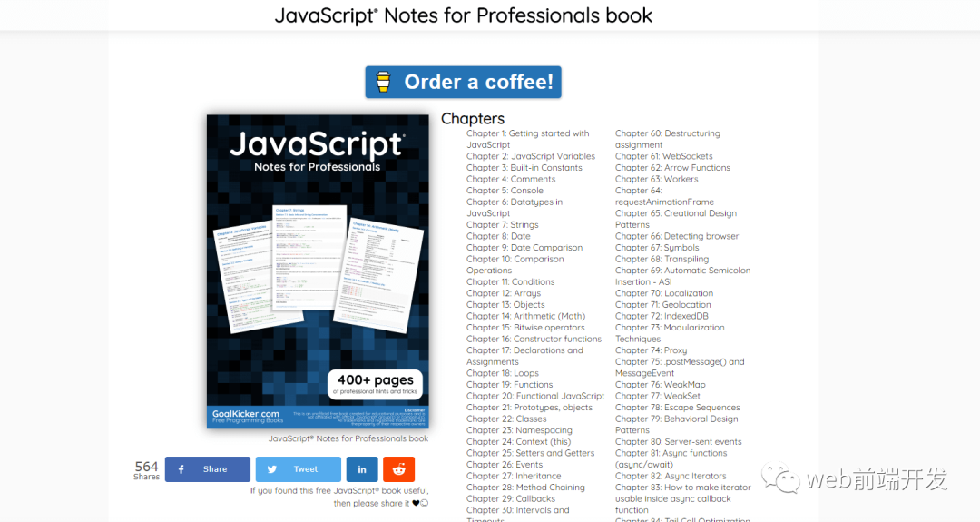980x522 pixels.
Task: Select Chapter 76: WeakMap
Action: [660, 385]
